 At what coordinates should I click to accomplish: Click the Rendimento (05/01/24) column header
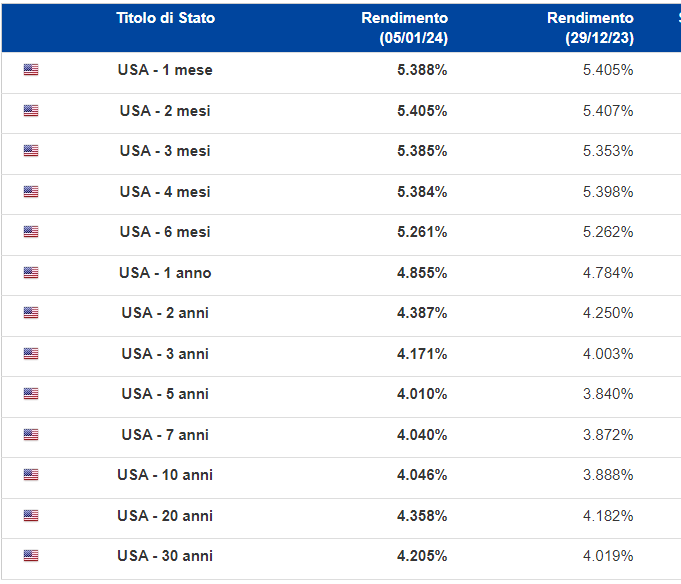(x=404, y=28)
